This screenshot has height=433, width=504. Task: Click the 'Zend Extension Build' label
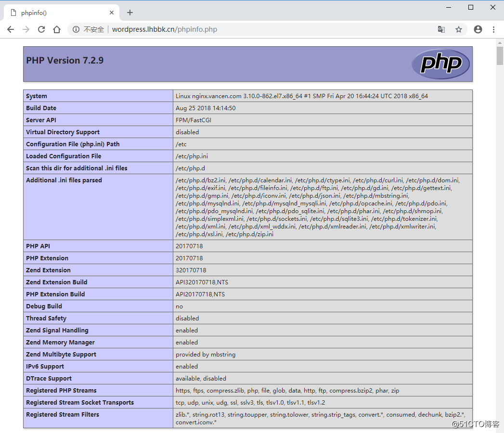tap(57, 282)
